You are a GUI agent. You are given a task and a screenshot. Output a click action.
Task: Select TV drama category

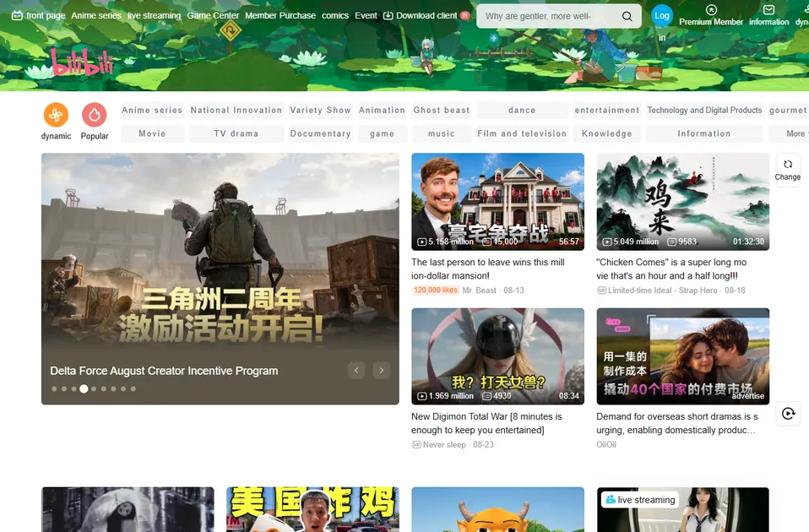click(x=236, y=133)
